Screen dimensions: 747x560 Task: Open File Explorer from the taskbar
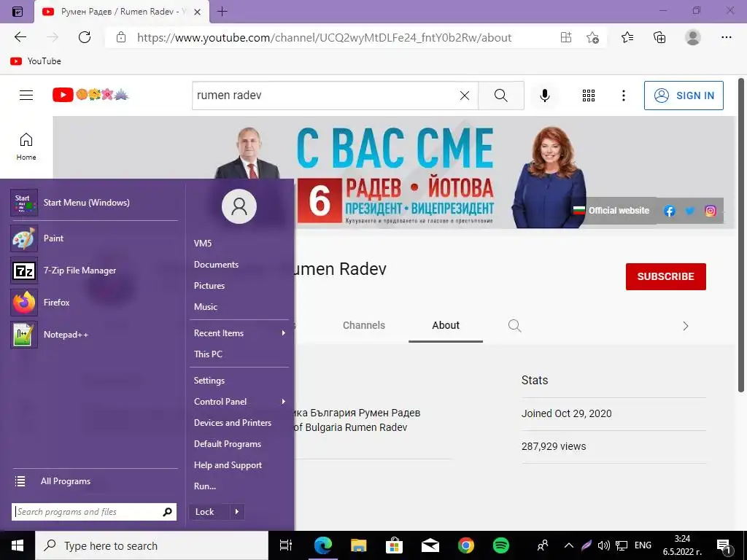358,545
